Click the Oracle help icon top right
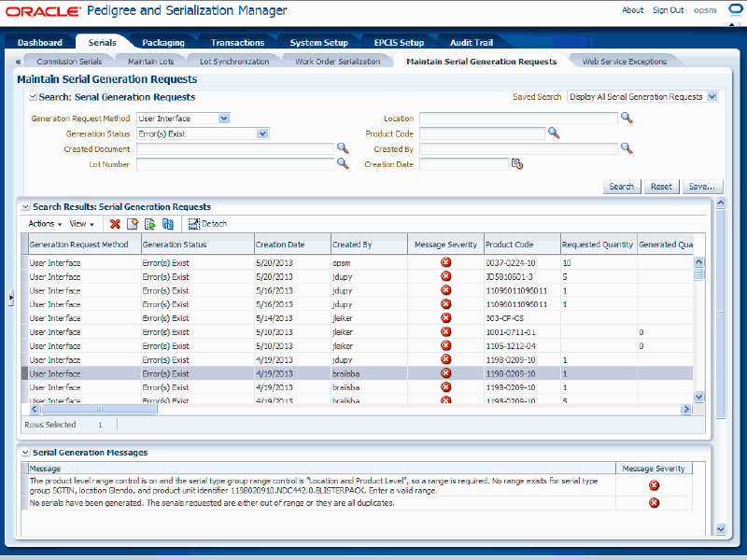This screenshot has height=560, width=747. click(x=736, y=10)
